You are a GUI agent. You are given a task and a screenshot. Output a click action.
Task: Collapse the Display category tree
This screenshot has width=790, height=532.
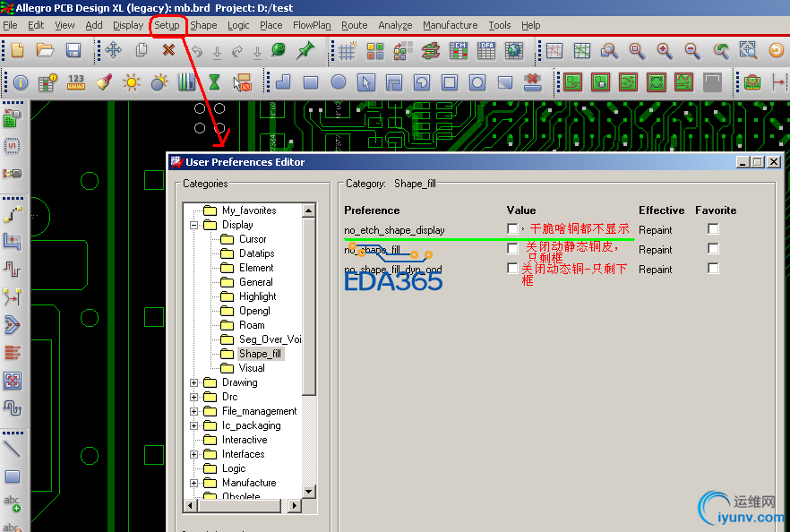click(194, 225)
